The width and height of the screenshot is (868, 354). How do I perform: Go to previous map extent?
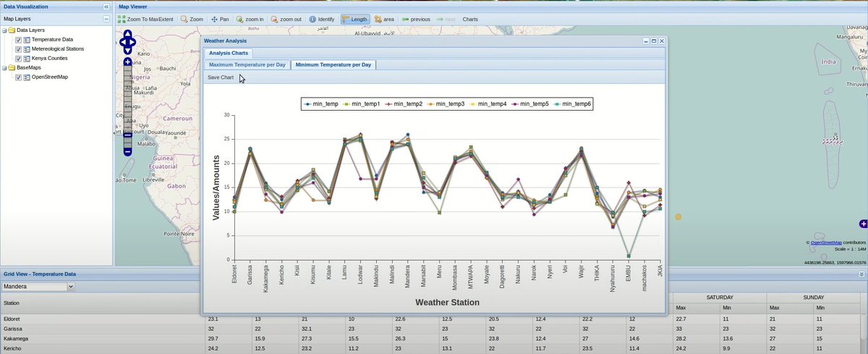pyautogui.click(x=417, y=19)
